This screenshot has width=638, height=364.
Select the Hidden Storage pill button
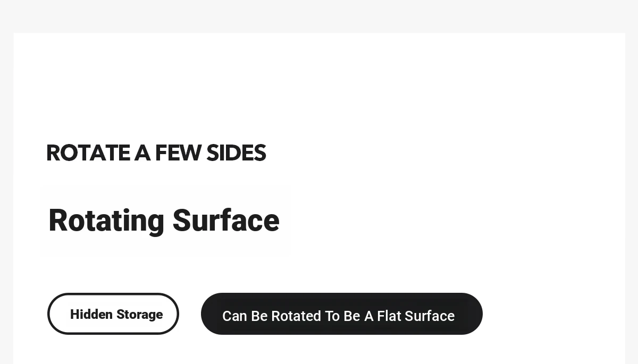point(113,314)
